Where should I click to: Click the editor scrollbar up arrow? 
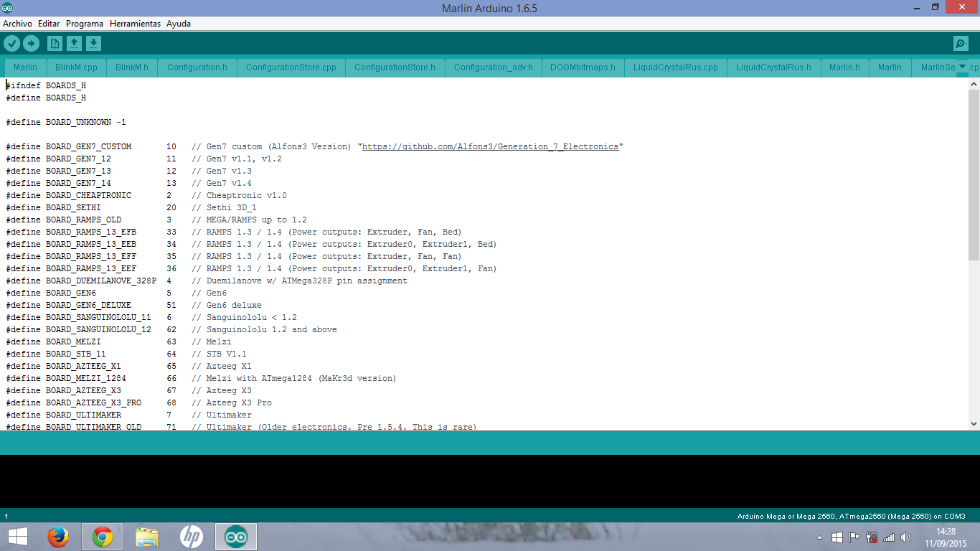(x=974, y=84)
